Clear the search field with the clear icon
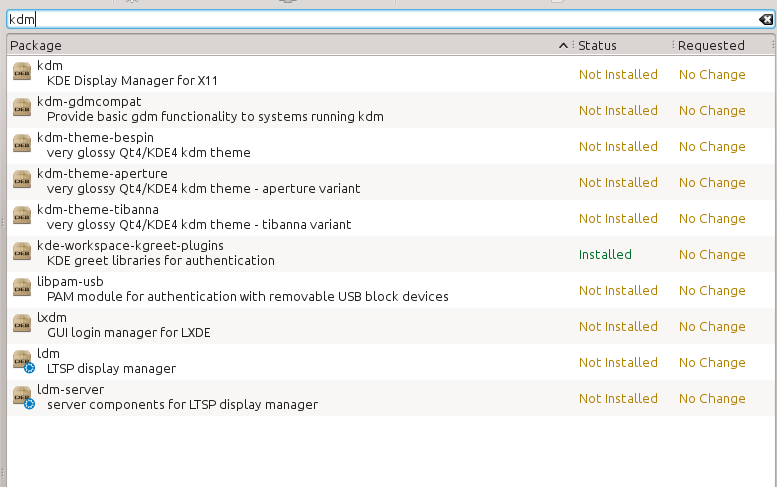This screenshot has width=777, height=487. (x=765, y=20)
